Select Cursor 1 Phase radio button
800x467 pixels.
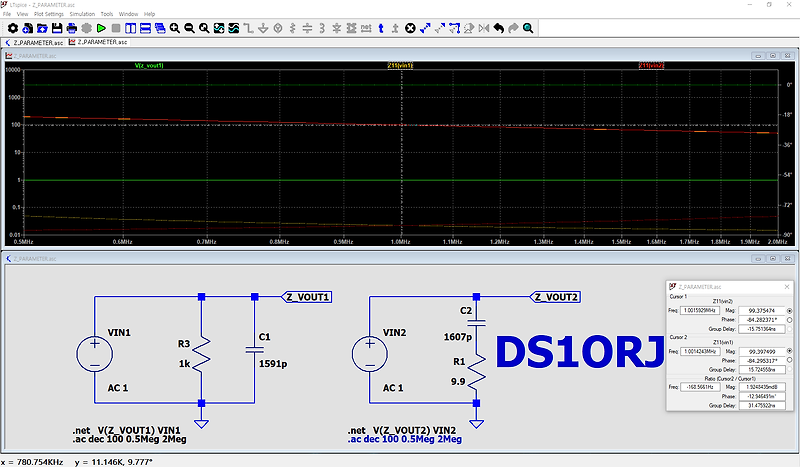tap(789, 319)
